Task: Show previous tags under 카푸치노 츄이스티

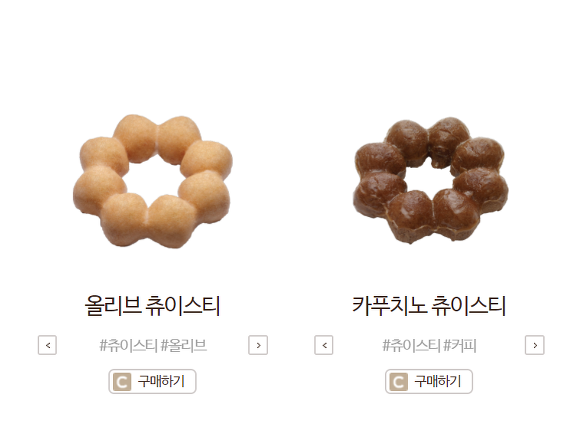Action: 324,345
